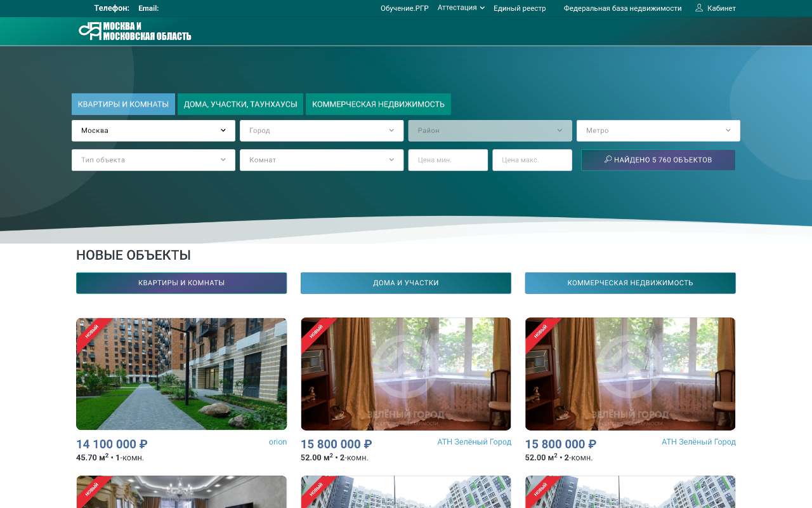Show new Коммерческая недвижимость listings
812x508 pixels.
(x=630, y=283)
